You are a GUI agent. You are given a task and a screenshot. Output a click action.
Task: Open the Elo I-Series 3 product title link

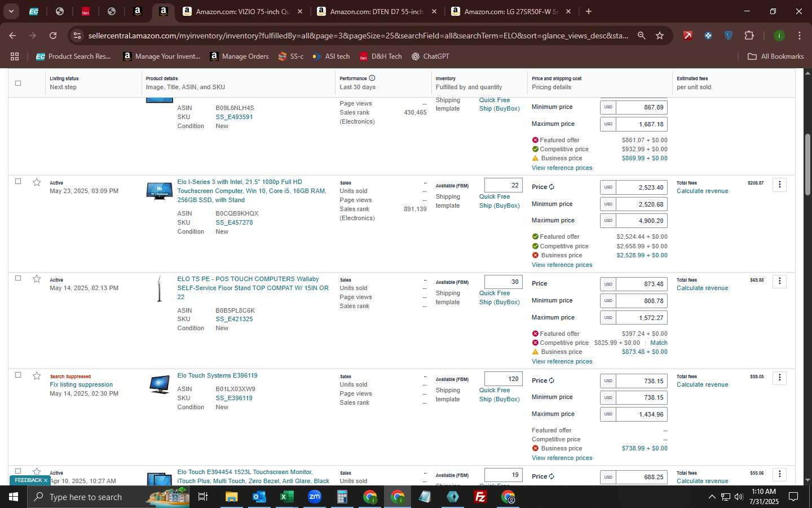coord(251,191)
